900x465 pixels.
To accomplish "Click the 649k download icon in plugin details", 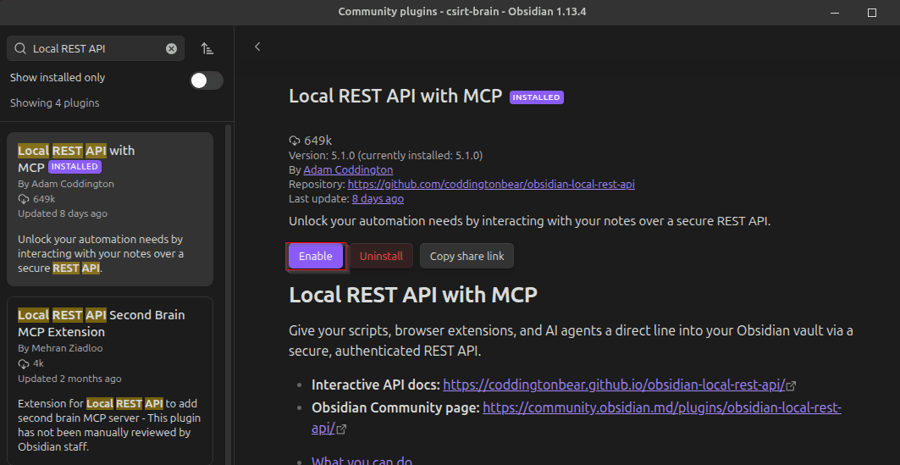I will [294, 141].
